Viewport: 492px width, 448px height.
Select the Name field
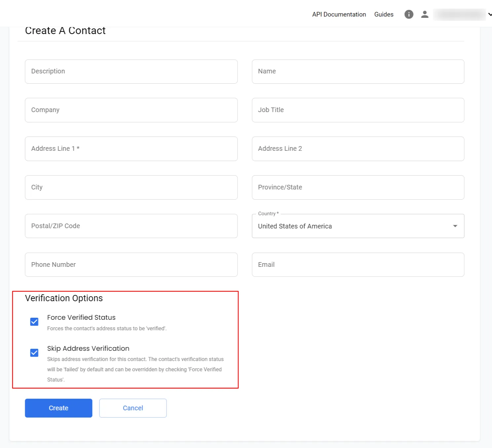358,71
